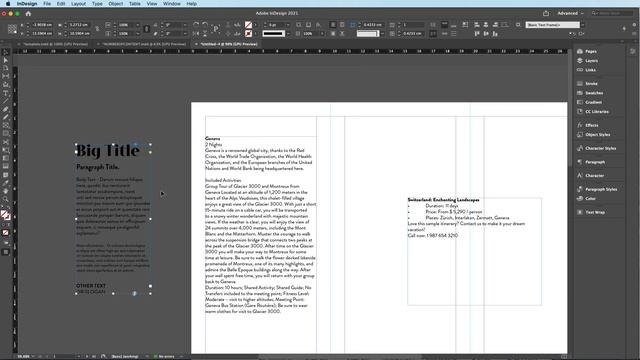This screenshot has width=640, height=360.
Task: Toggle constrain proportions for width and height
Action: click(97, 29)
